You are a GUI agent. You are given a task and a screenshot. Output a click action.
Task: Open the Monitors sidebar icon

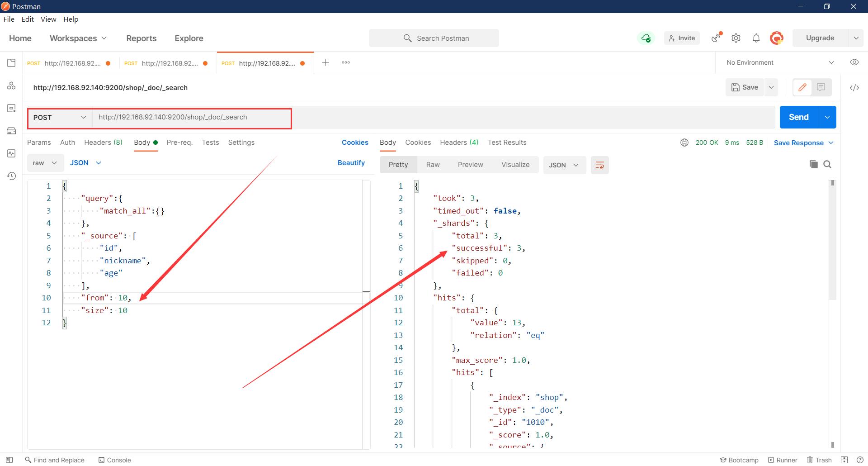11,153
